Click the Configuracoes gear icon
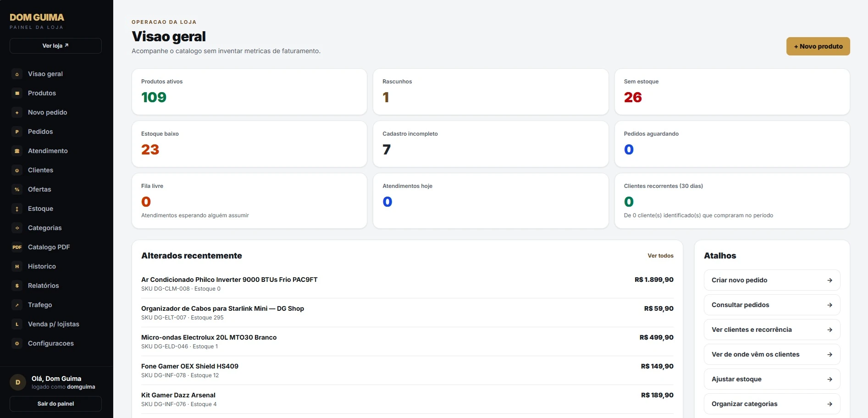Image resolution: width=868 pixels, height=418 pixels. point(17,343)
